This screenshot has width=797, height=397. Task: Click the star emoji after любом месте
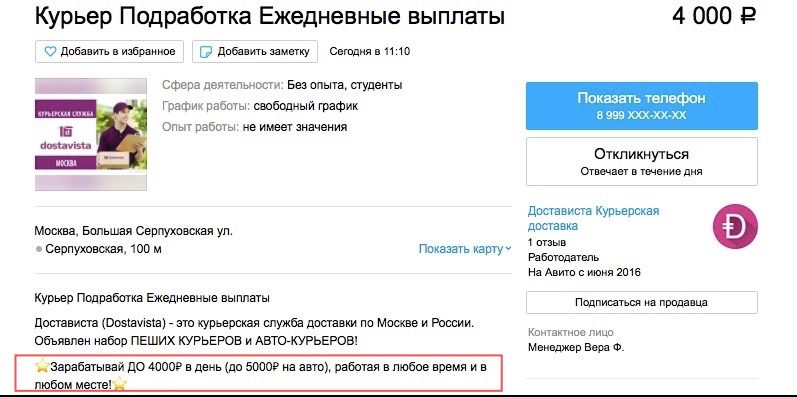point(119,384)
